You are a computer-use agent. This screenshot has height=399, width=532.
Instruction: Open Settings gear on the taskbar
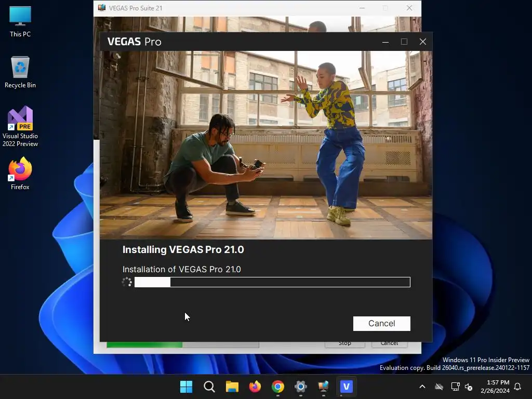tap(301, 387)
